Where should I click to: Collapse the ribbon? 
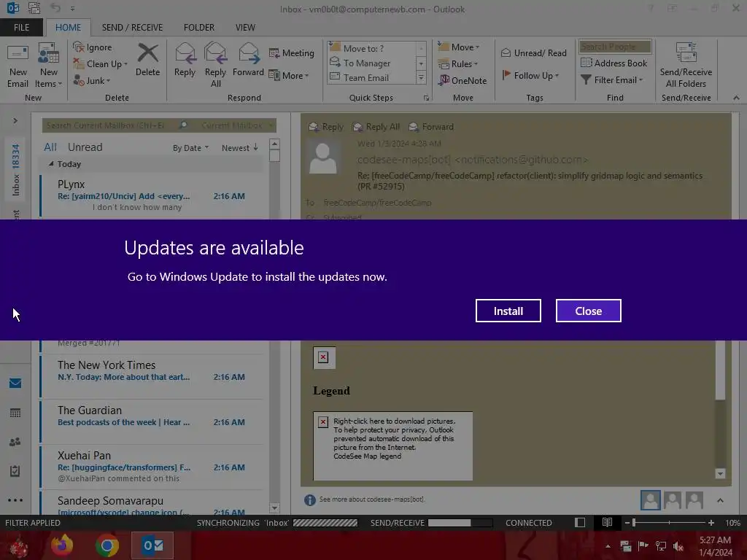click(x=736, y=98)
